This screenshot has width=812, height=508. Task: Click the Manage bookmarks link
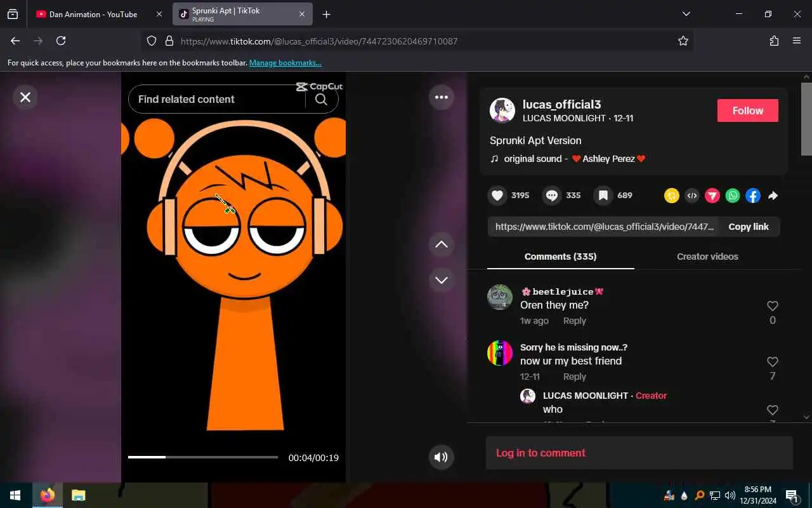285,63
